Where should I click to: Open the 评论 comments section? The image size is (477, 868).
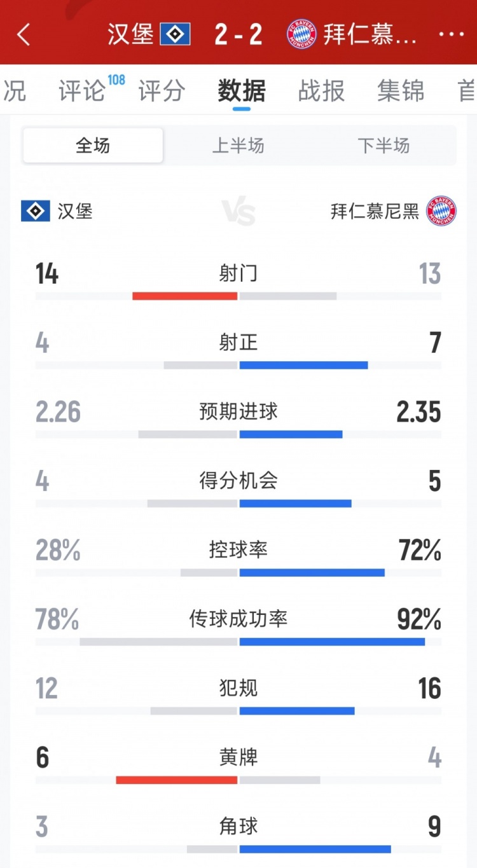[x=83, y=92]
